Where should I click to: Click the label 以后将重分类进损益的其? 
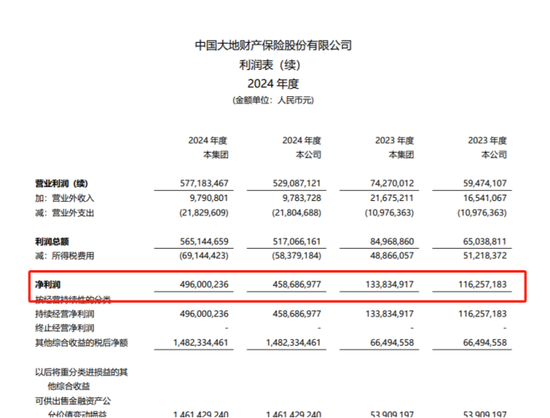point(81,372)
